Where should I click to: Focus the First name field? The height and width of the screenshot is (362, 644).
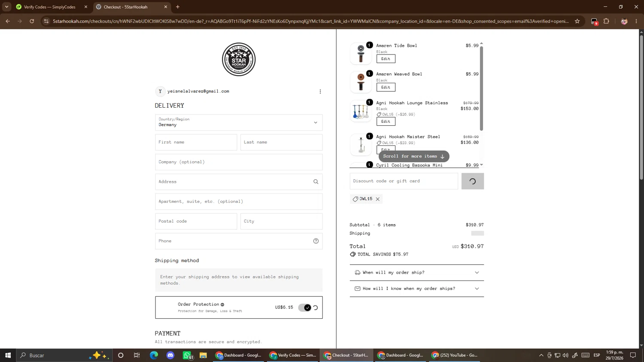coord(196,142)
